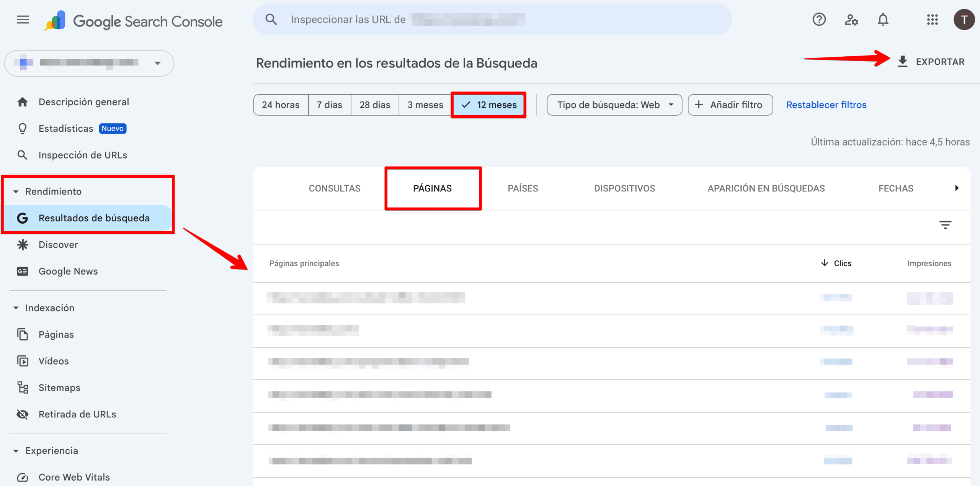The height and width of the screenshot is (486, 980).
Task: Click the Google Search Console logo
Action: click(134, 21)
